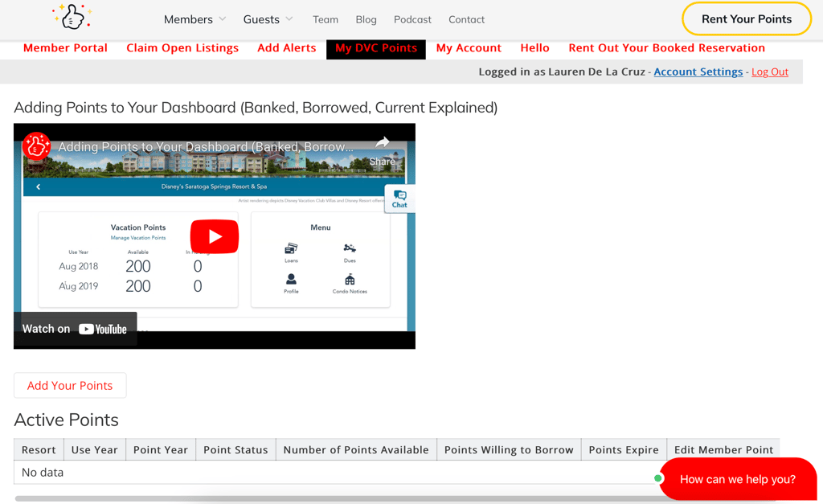Click the Loans icon in video menu
The height and width of the screenshot is (504, 823).
291,249
